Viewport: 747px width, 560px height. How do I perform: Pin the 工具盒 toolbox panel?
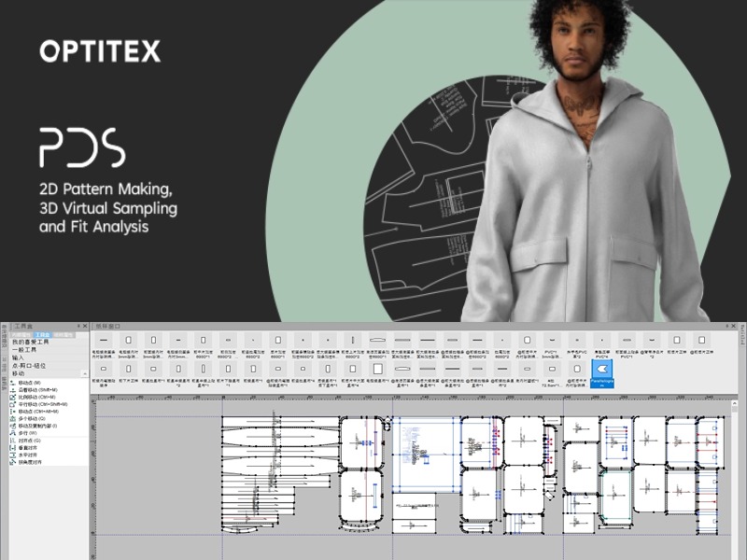click(79, 326)
